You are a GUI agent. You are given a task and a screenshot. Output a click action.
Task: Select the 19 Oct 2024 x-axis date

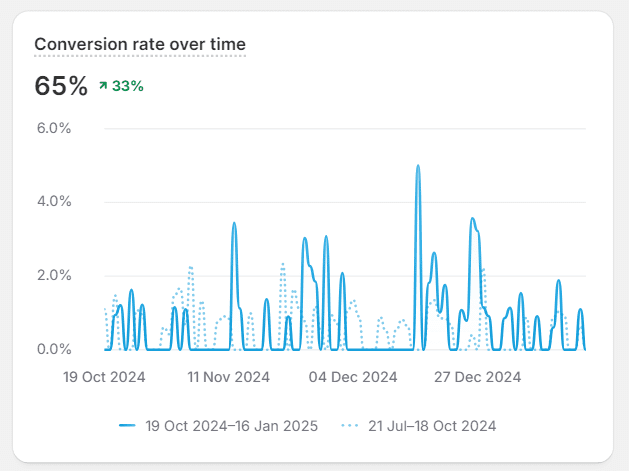(x=104, y=377)
